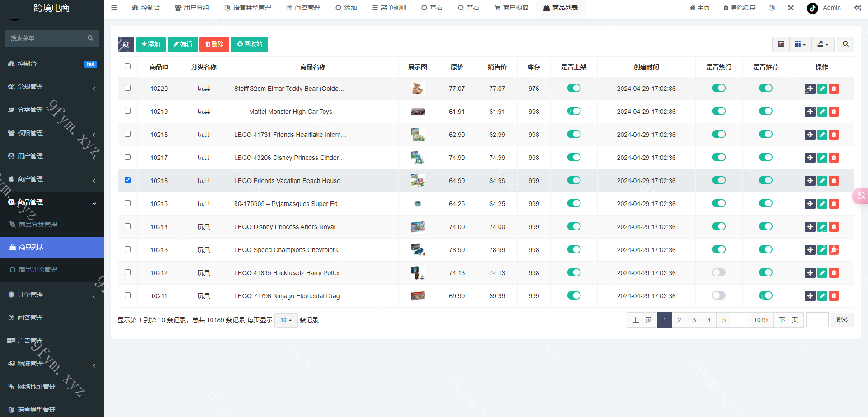868x417 pixels.
Task: Expand 商户管理 sidebar menu
Action: coord(52,179)
